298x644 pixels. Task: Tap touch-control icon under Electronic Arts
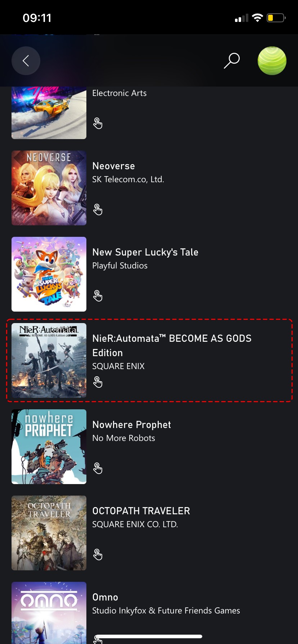(x=98, y=123)
